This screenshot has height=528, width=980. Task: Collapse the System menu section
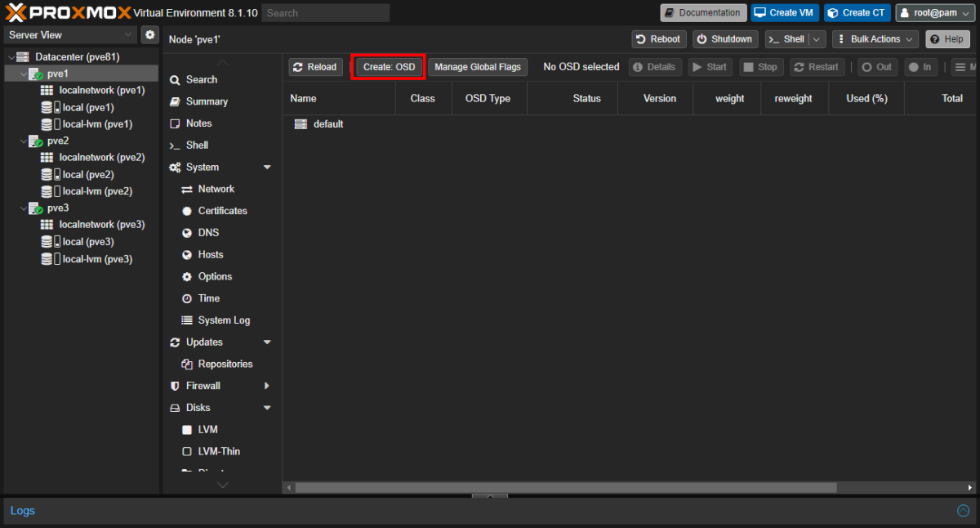click(x=267, y=167)
